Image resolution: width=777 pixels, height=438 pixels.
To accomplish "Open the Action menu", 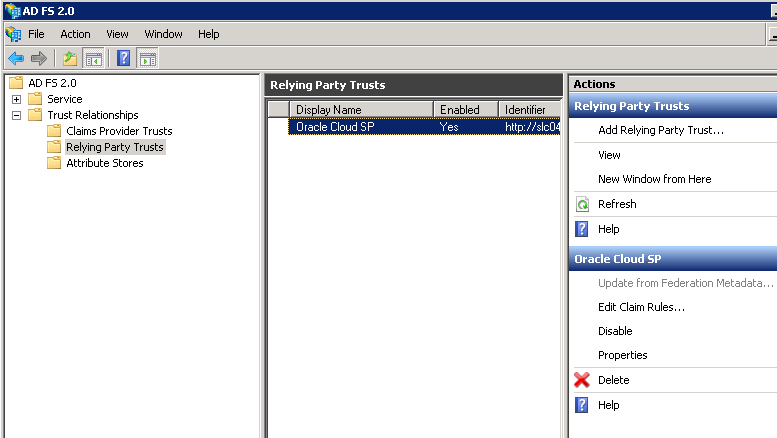I will pos(75,34).
